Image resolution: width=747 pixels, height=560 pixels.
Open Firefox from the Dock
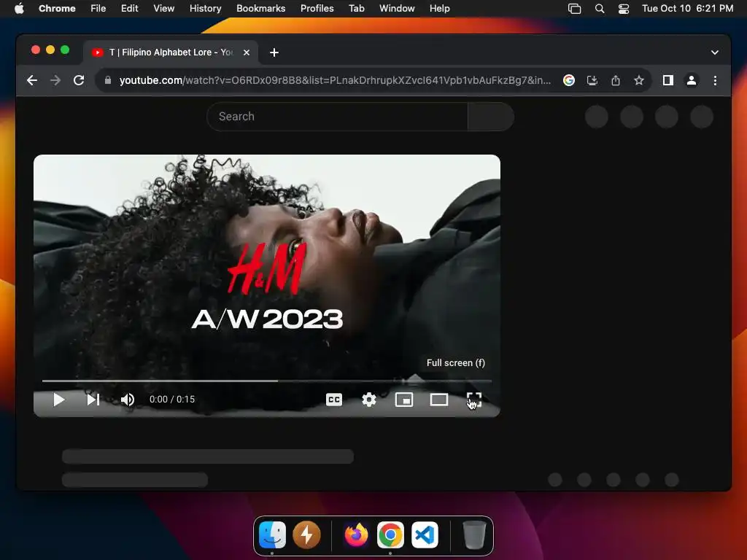(356, 534)
